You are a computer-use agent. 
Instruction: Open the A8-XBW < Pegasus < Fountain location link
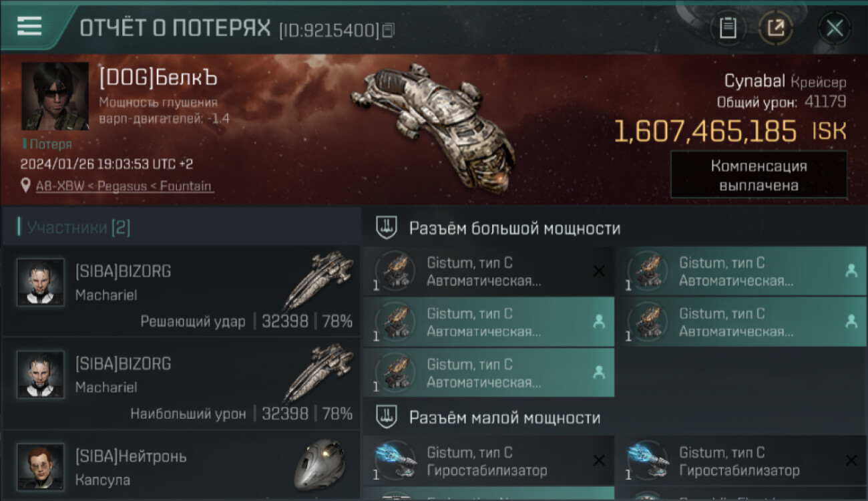point(125,186)
